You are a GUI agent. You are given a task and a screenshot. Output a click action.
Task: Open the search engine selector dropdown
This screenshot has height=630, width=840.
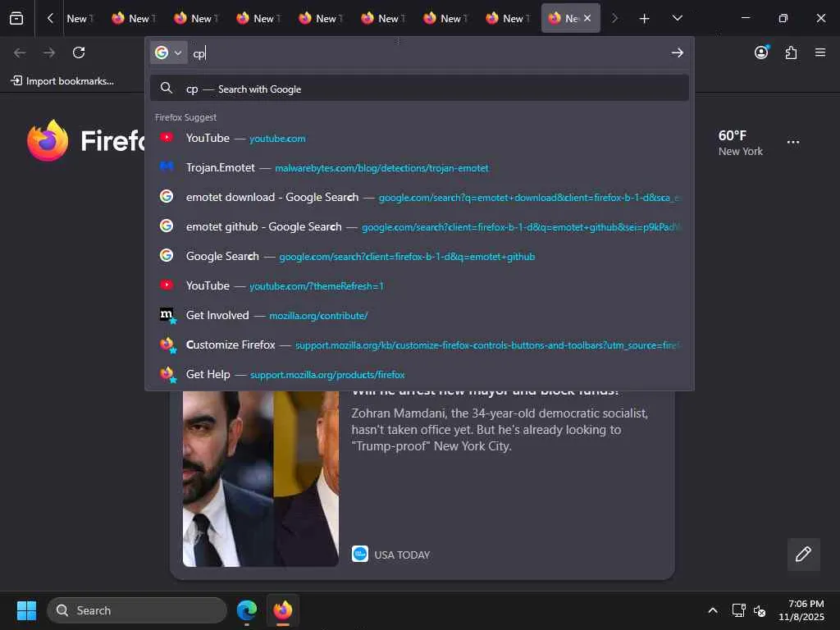[x=168, y=52]
